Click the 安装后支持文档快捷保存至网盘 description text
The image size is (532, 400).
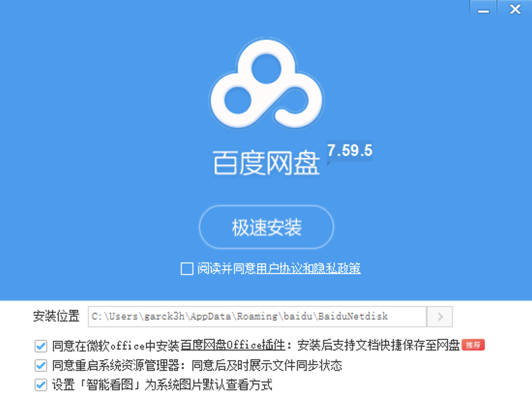379,345
